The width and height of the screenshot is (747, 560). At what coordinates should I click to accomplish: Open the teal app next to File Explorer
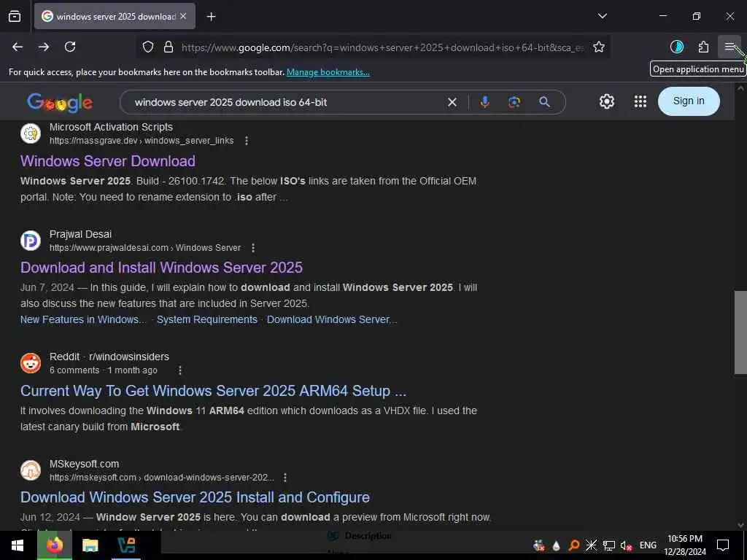126,545
